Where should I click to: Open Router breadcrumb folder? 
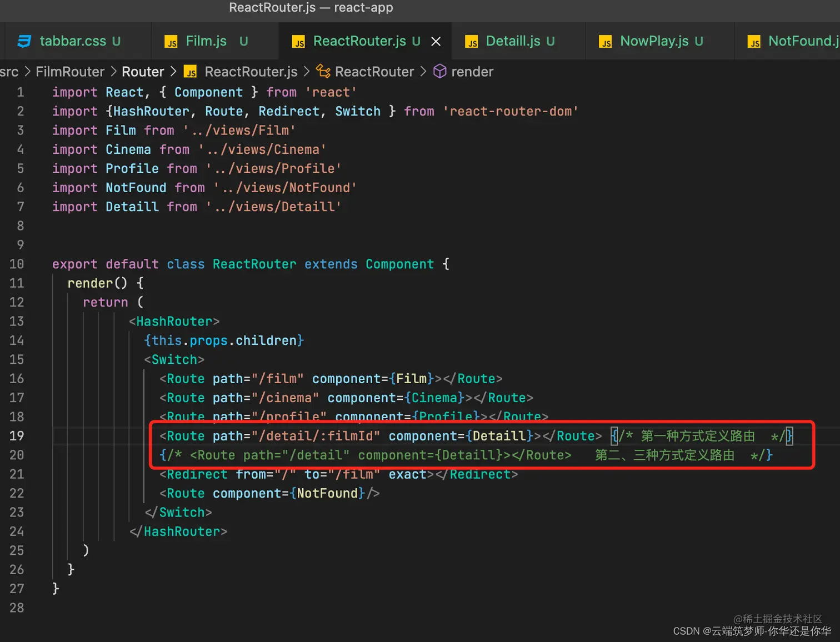143,72
